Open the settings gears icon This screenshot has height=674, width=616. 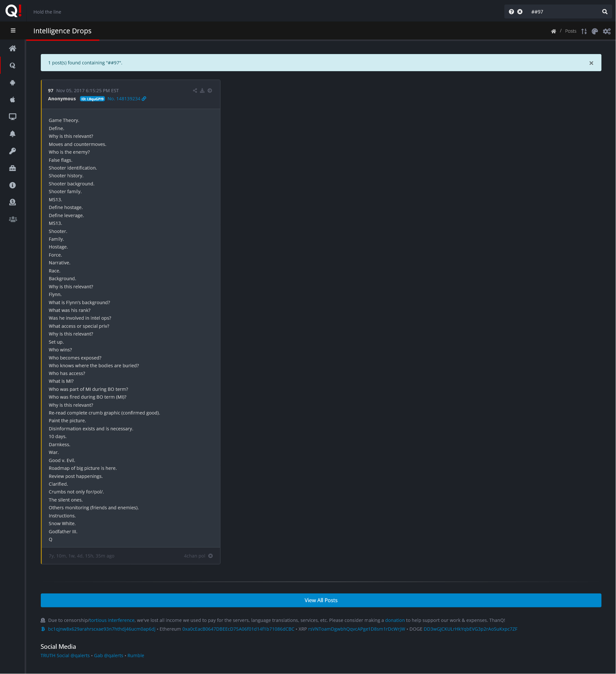(x=607, y=31)
